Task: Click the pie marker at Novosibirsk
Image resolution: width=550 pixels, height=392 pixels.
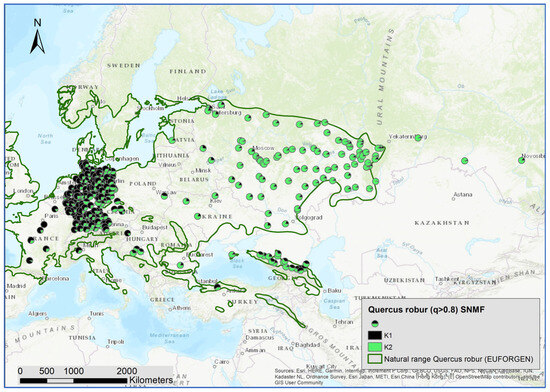Action: coord(522,161)
